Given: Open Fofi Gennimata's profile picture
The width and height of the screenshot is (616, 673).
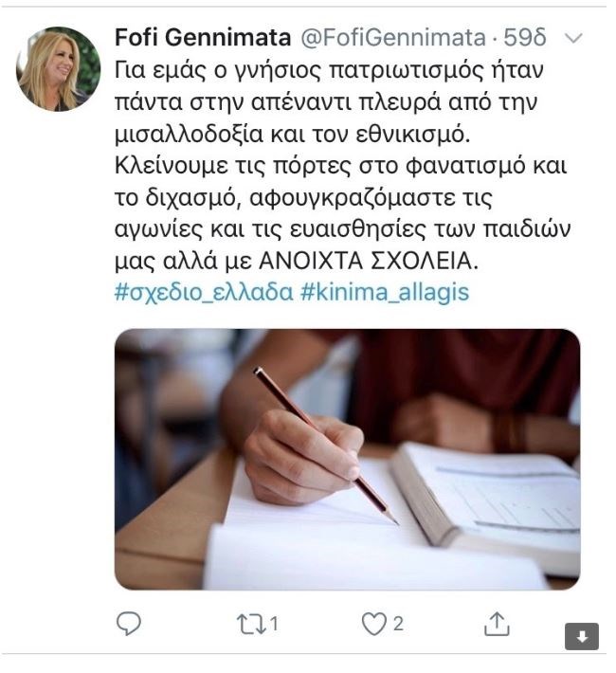Looking at the screenshot, I should coord(59,68).
